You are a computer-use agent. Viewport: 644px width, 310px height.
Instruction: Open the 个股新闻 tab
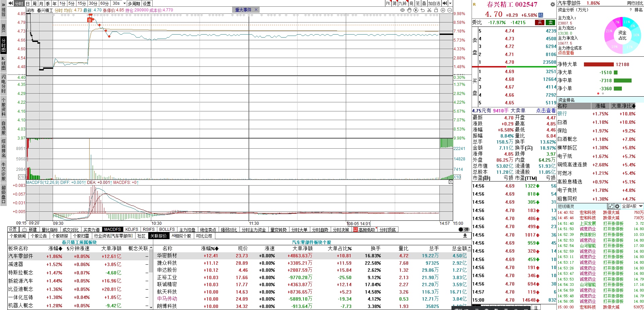[18, 236]
